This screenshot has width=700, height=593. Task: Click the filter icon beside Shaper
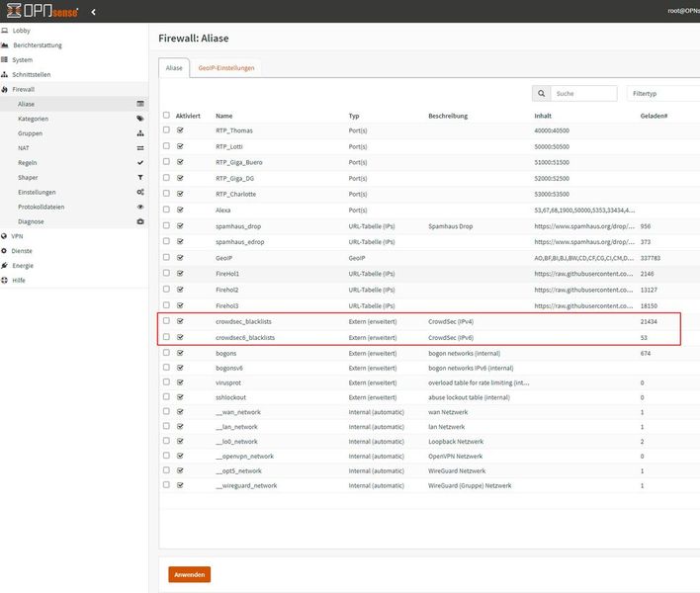point(140,178)
